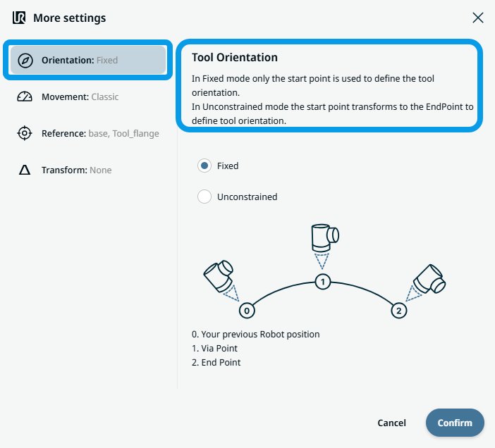495x448 pixels.
Task: Open the Transform: None settings tab
Action: tap(76, 170)
